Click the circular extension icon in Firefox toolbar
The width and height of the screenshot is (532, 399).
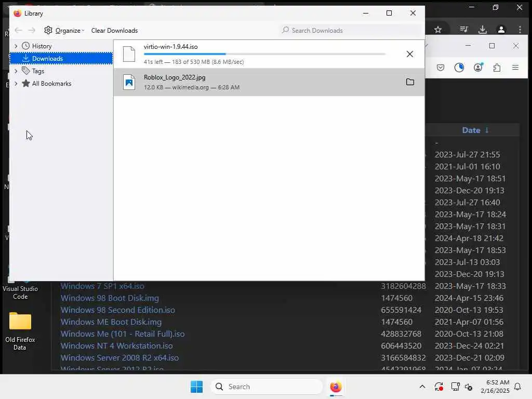459,68
